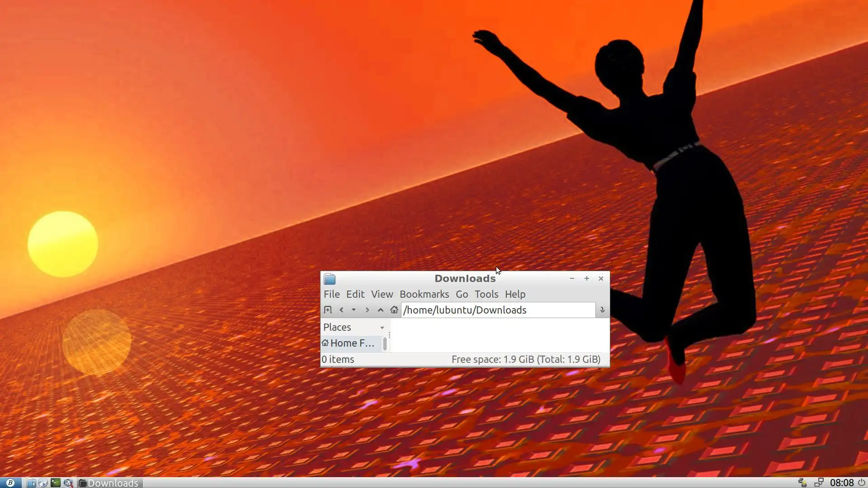Launch the terminal from the taskbar

point(55,483)
